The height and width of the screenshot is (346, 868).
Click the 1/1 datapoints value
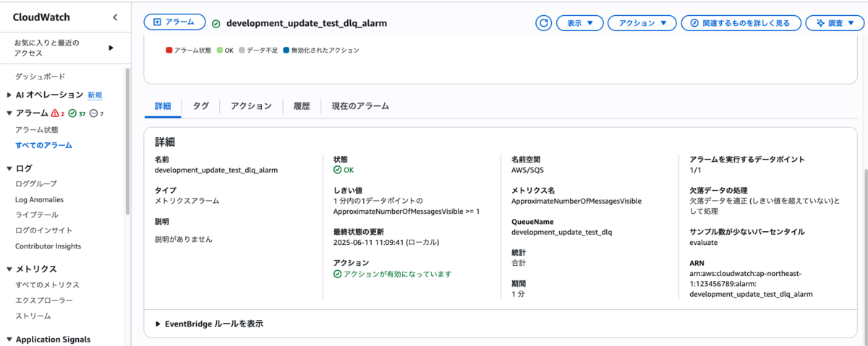coord(696,170)
